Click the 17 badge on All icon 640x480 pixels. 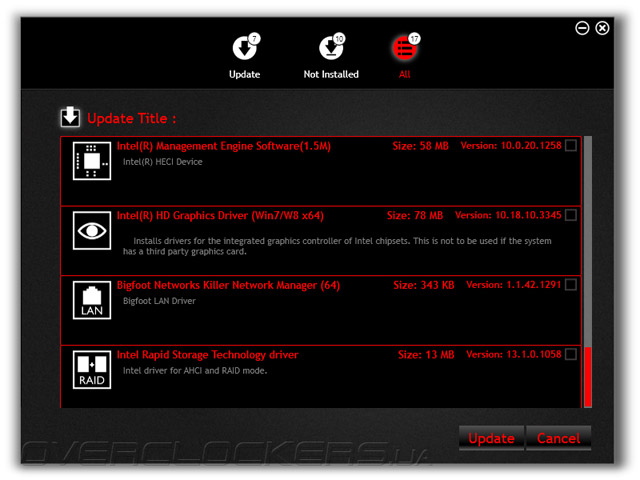coord(414,39)
